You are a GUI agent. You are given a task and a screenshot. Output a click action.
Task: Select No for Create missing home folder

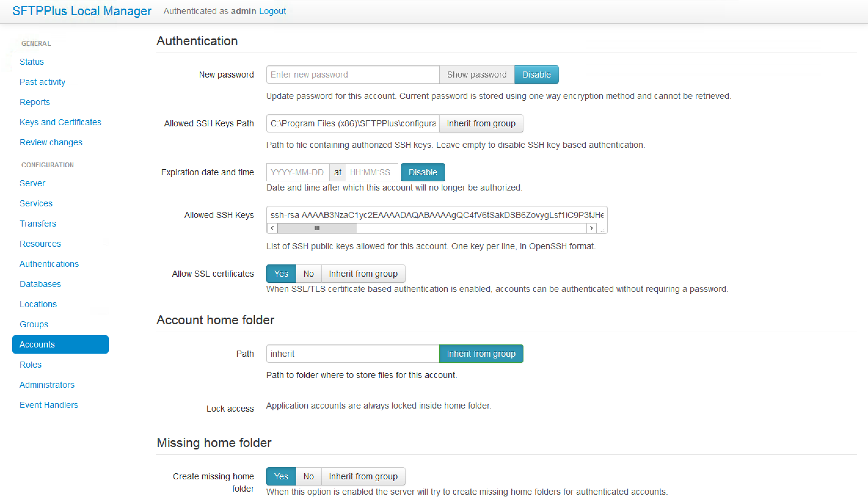pos(308,476)
